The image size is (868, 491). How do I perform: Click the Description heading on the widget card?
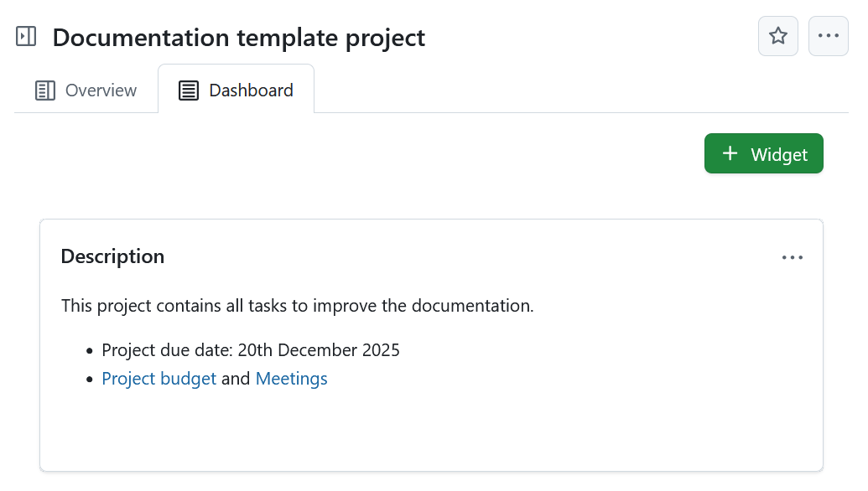[112, 256]
